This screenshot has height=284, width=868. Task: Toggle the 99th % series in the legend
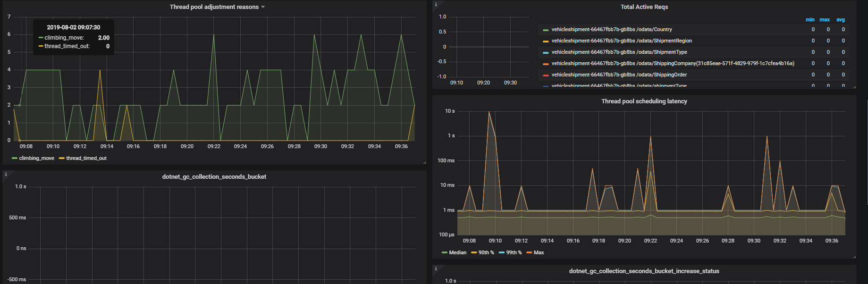pos(514,253)
